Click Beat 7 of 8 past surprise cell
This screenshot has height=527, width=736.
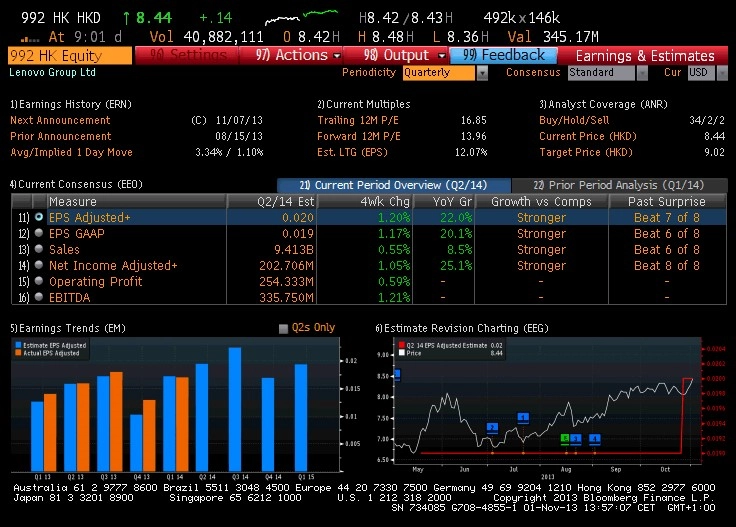(x=667, y=217)
